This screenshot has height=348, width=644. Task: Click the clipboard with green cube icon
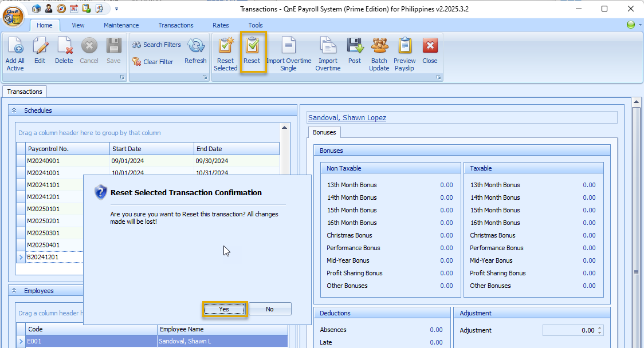click(87, 9)
